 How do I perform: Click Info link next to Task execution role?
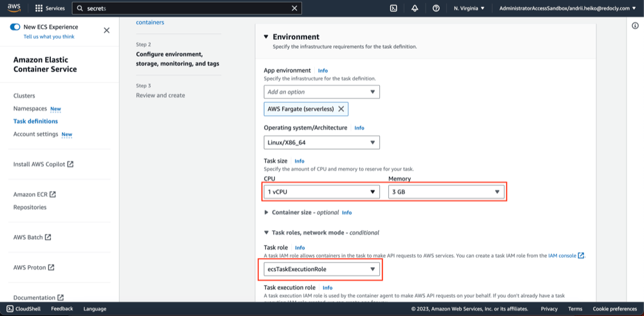(327, 288)
